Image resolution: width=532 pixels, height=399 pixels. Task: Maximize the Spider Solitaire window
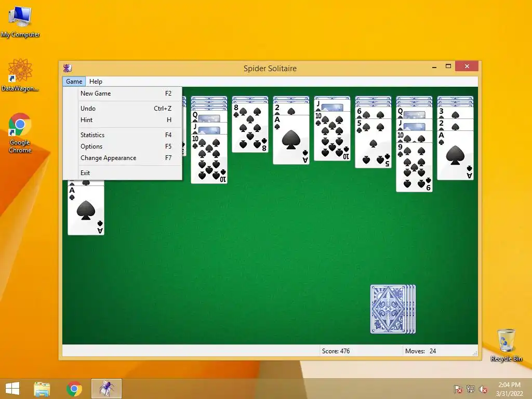click(x=448, y=66)
